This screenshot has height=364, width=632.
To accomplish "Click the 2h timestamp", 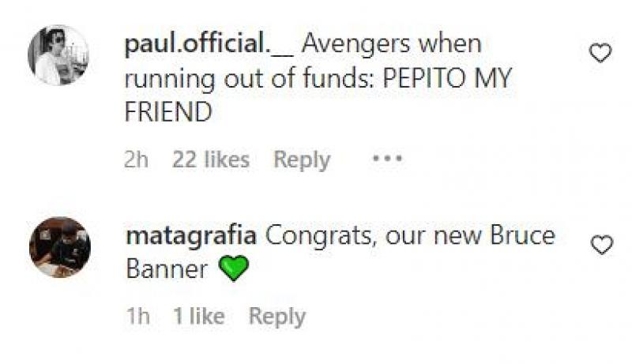I will [x=136, y=159].
